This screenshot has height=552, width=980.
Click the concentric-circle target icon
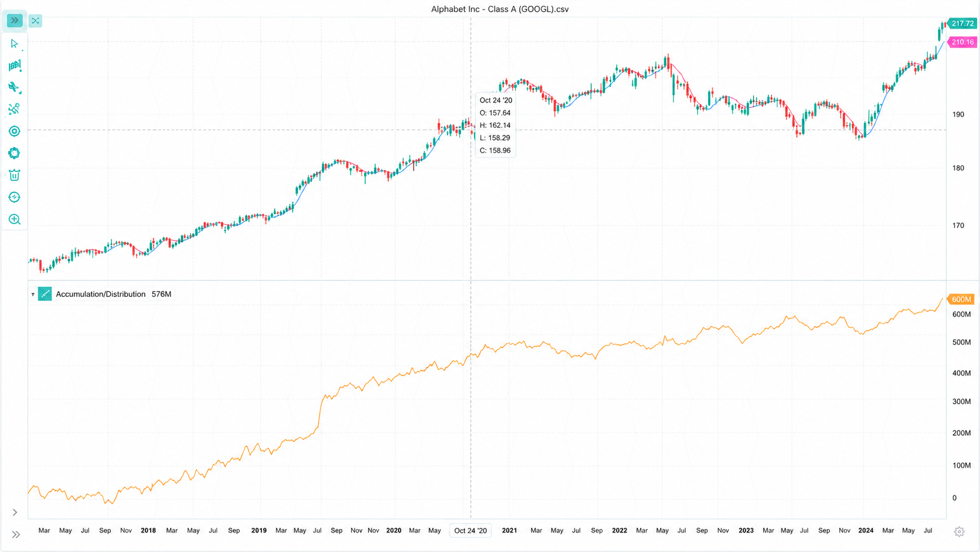(15, 131)
